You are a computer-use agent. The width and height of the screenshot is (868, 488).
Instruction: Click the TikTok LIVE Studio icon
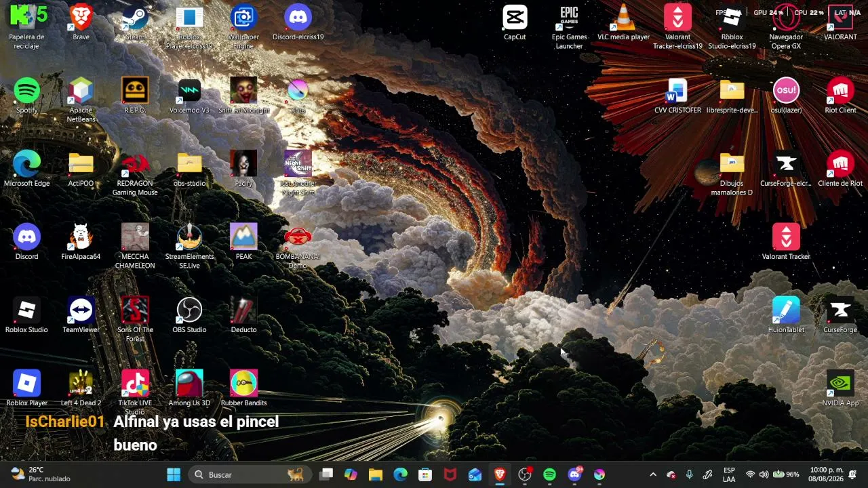click(135, 393)
